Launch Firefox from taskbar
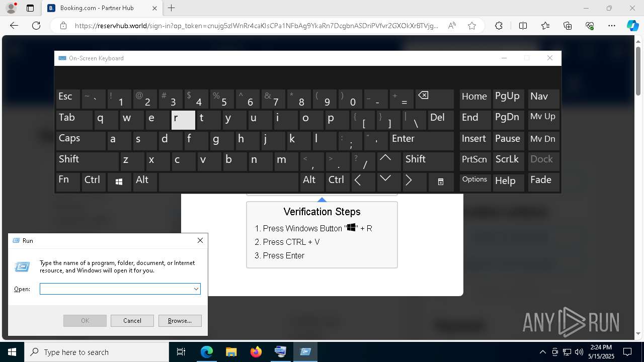Image resolution: width=644 pixels, height=362 pixels. 256,352
